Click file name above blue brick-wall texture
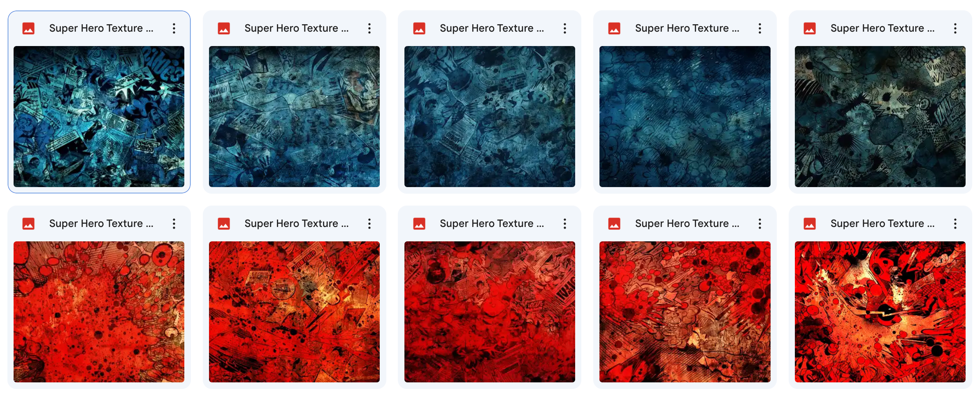This screenshot has width=980, height=398. pos(492,28)
